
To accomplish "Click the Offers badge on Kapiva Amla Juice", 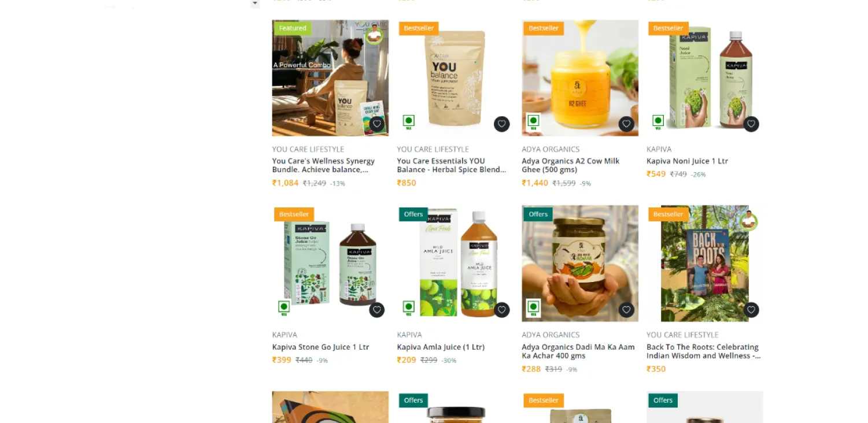I will click(x=413, y=214).
